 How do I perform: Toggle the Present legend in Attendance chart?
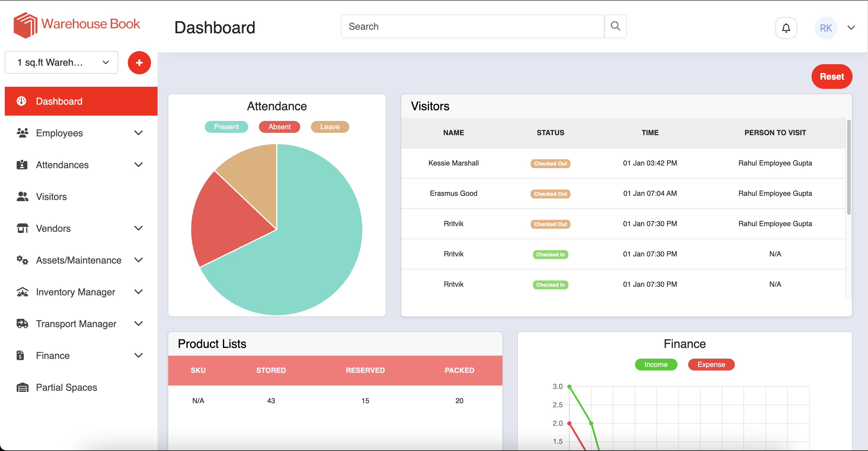click(226, 127)
